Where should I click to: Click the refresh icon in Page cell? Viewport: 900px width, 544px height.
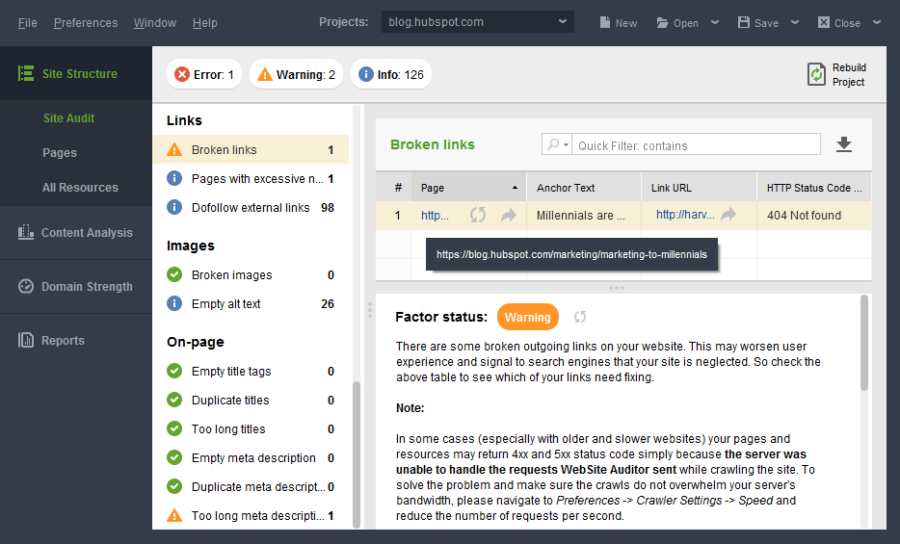(478, 215)
